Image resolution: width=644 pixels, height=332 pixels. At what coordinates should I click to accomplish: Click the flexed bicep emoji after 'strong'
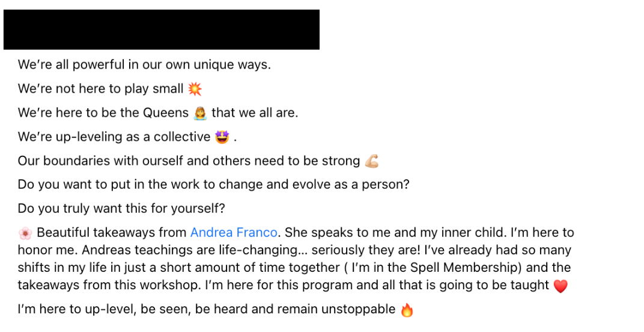pyautogui.click(x=371, y=161)
